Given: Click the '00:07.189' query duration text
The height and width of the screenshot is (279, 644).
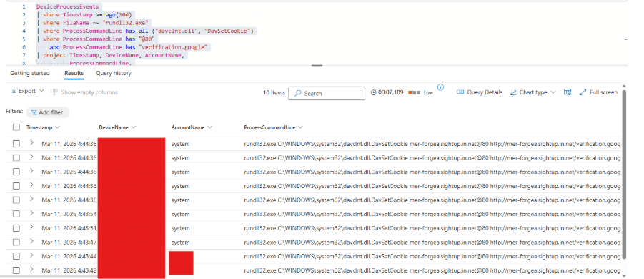Looking at the screenshot, I should coord(390,93).
